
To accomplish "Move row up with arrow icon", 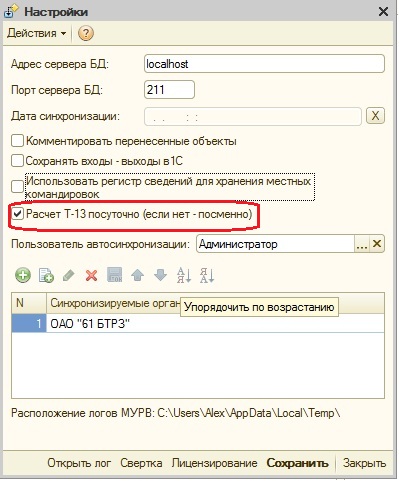I will [x=137, y=275].
